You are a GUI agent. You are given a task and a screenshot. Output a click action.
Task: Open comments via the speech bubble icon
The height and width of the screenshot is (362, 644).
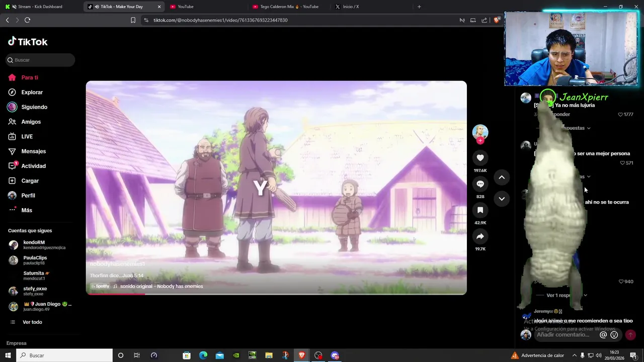point(480,184)
